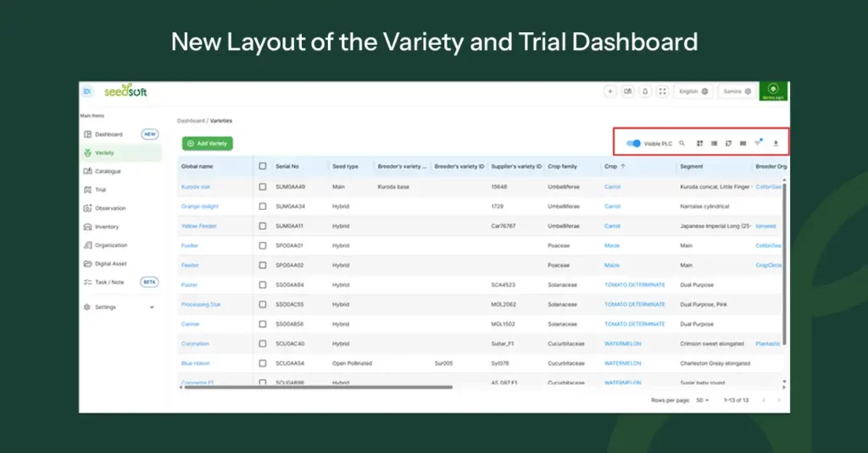Open the filter icon with blue dot
This screenshot has height=453, width=868.
pos(758,143)
